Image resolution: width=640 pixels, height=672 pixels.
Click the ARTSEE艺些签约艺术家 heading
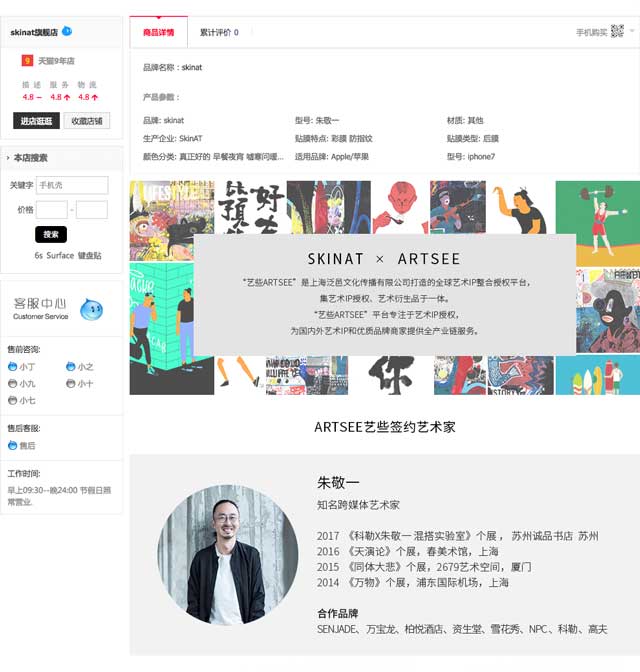[x=385, y=427]
